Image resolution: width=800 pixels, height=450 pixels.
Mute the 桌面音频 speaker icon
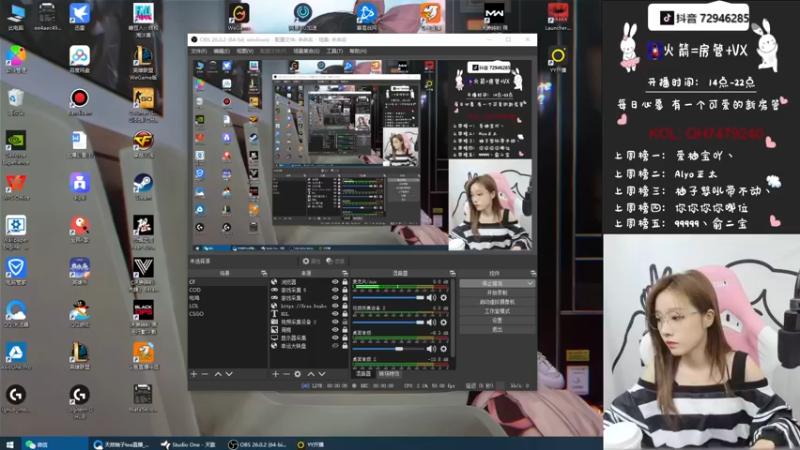pos(432,349)
